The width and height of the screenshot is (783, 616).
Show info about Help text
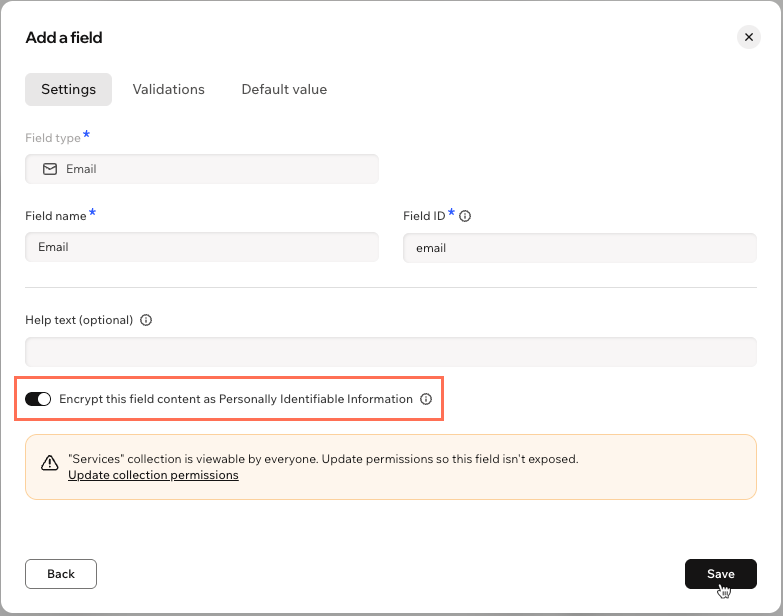(x=146, y=320)
